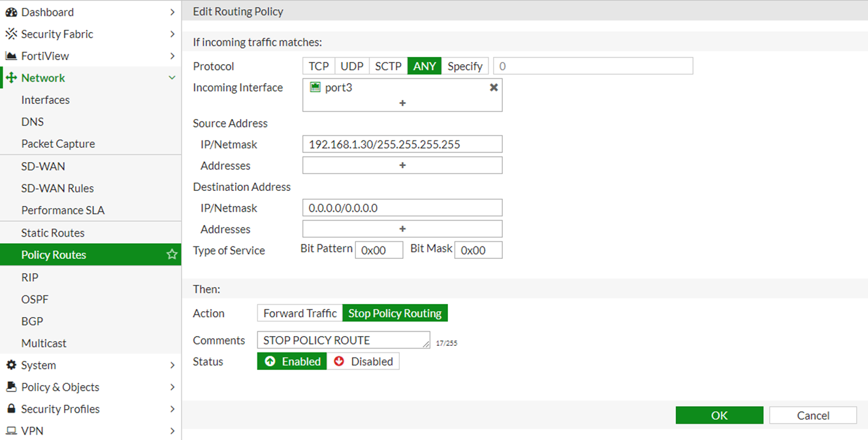Set Status to Disabled
Image resolution: width=868 pixels, height=440 pixels.
[364, 362]
